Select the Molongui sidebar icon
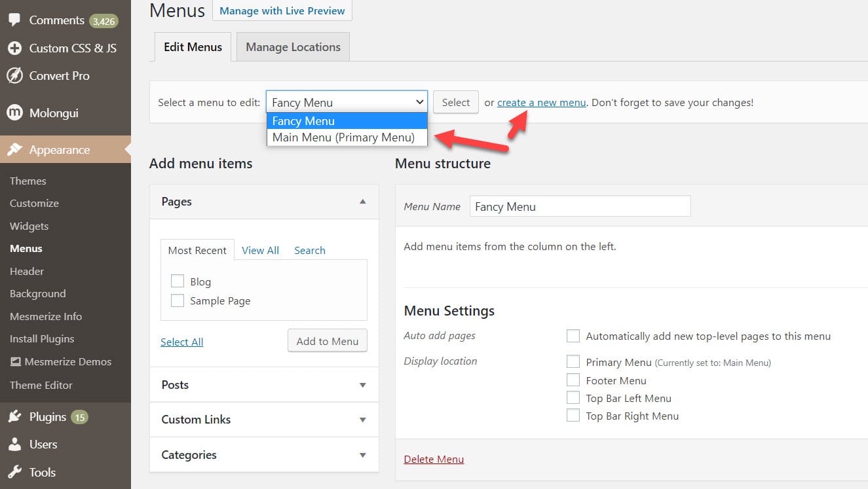Viewport: 868px width, 489px height. pos(13,113)
